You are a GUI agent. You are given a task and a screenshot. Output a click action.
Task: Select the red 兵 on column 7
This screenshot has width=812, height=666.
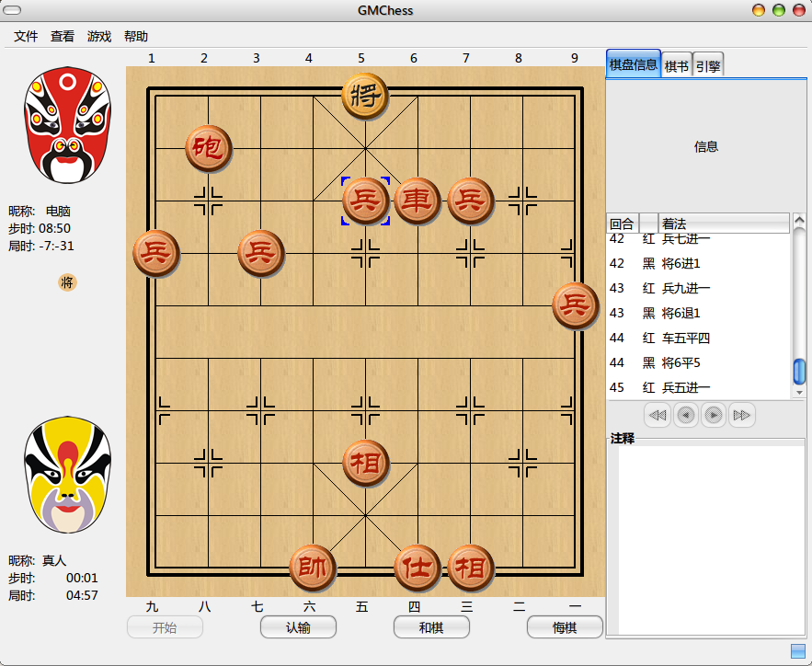coord(470,201)
